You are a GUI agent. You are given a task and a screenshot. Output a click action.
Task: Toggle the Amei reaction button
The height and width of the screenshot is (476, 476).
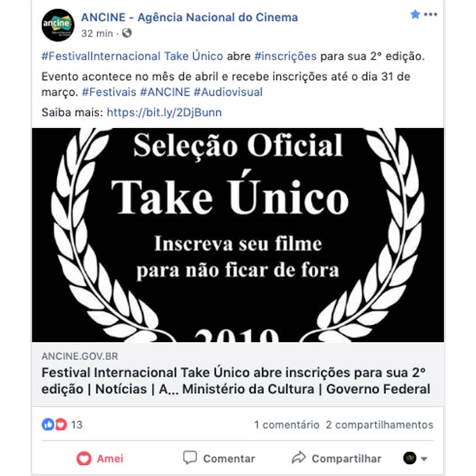coord(100,458)
